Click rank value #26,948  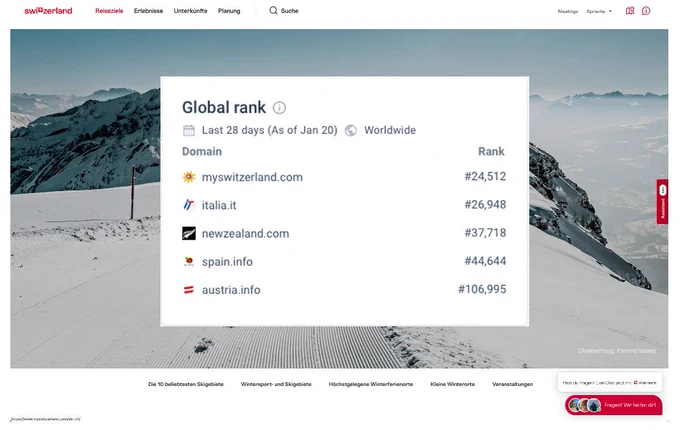485,205
